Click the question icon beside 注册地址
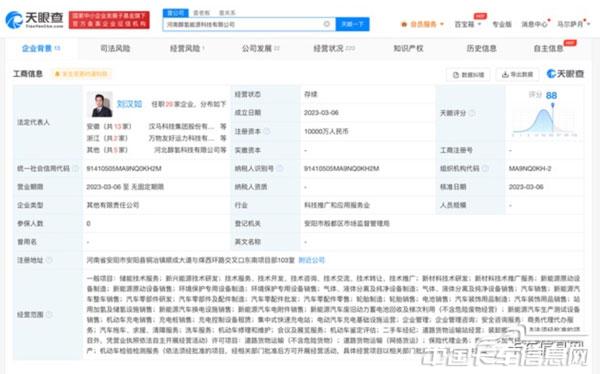Screen dimensions: 600x374 (x=49, y=260)
